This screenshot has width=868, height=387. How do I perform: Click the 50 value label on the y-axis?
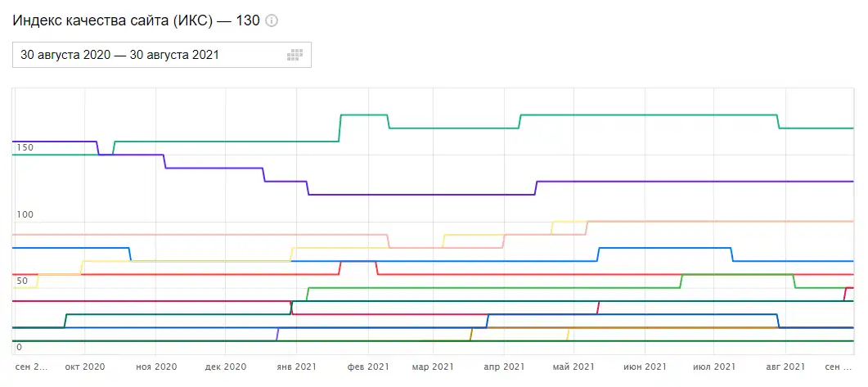[22, 281]
